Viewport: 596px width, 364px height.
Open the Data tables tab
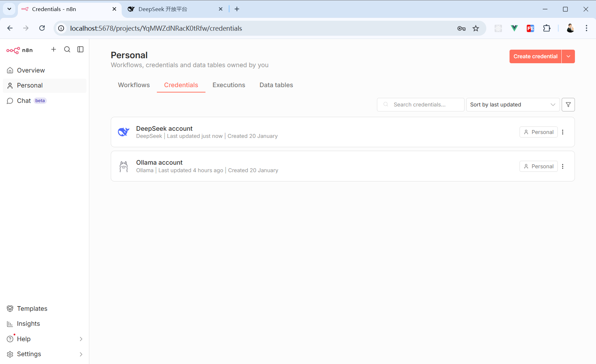(276, 85)
